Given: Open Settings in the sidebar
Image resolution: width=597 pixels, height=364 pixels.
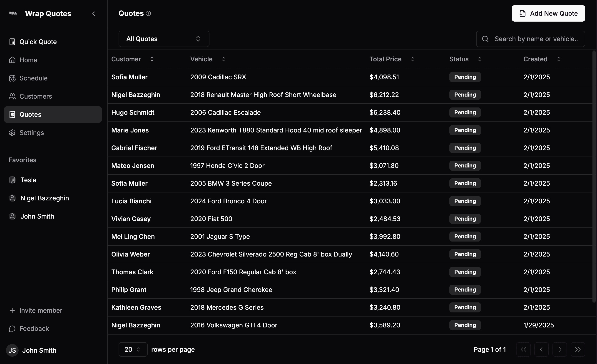Looking at the screenshot, I should tap(53, 132).
